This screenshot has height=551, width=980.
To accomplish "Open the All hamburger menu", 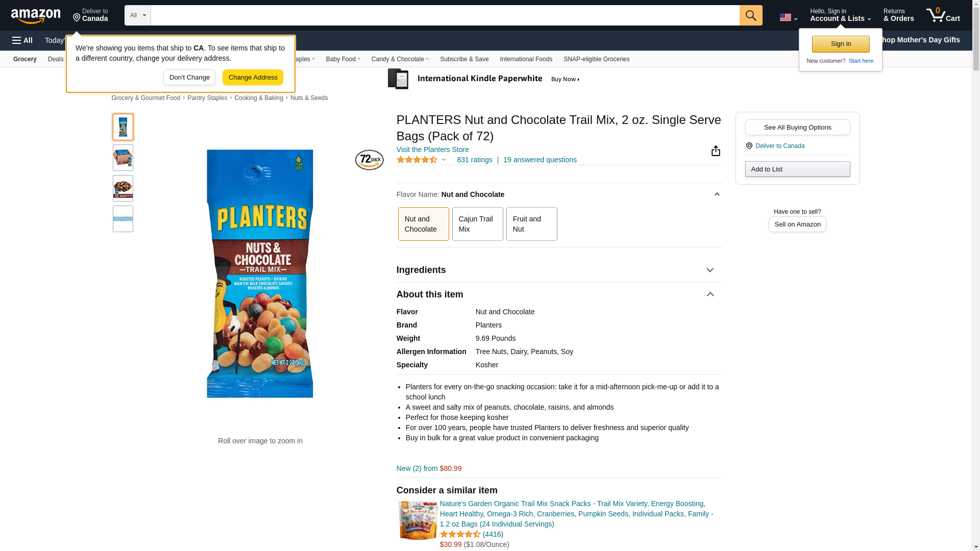I will (x=22, y=40).
